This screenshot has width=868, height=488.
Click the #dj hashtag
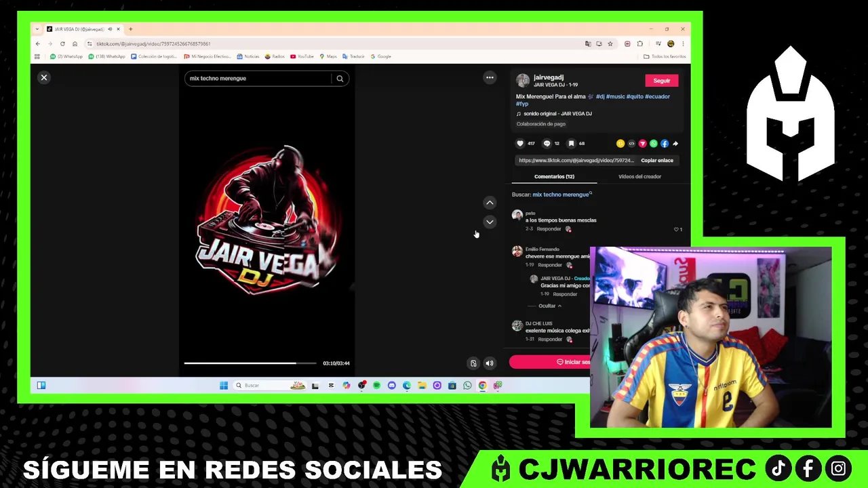coord(599,96)
